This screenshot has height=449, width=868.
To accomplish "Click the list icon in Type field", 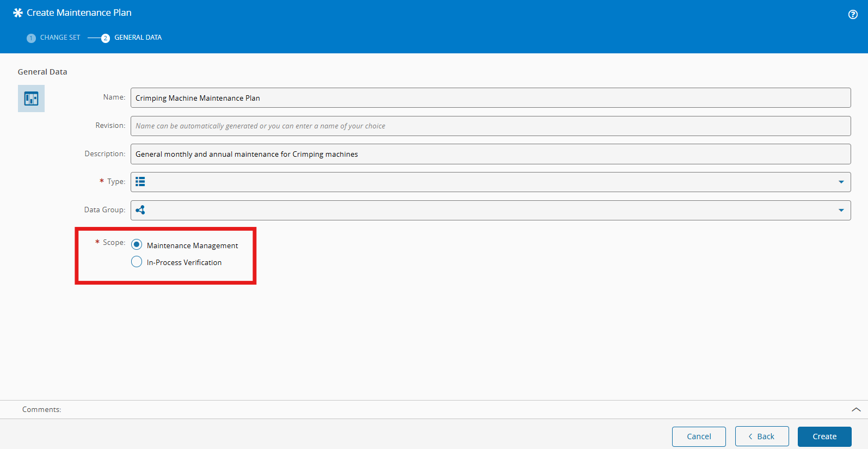I will pos(140,182).
